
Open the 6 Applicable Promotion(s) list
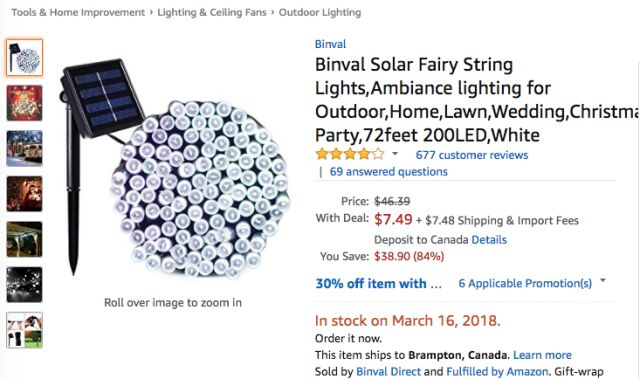click(x=525, y=283)
